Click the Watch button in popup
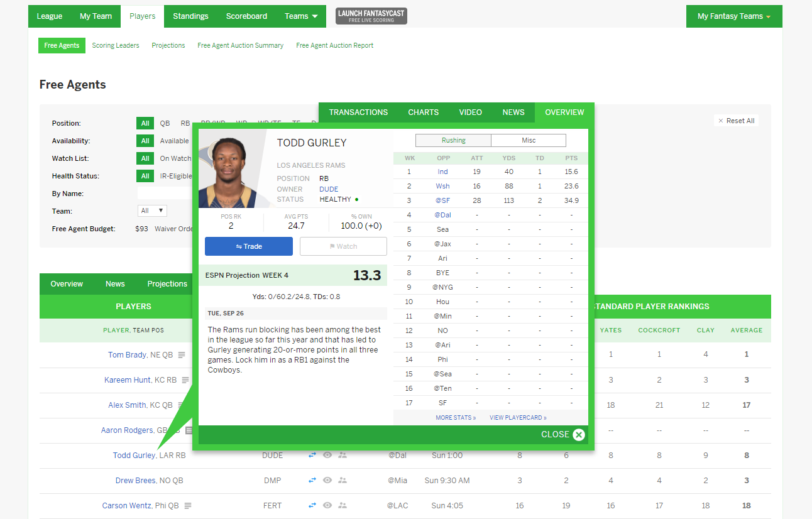 click(x=343, y=246)
